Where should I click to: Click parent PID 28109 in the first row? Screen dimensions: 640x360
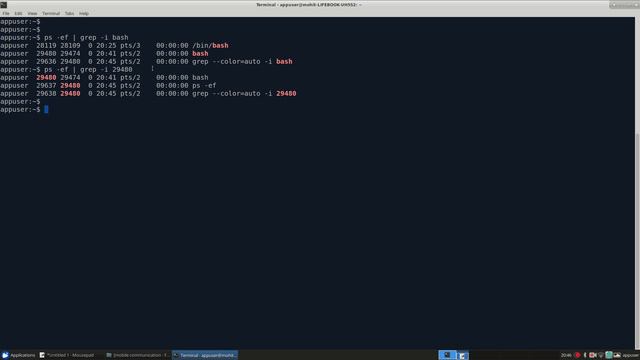[x=70, y=45]
